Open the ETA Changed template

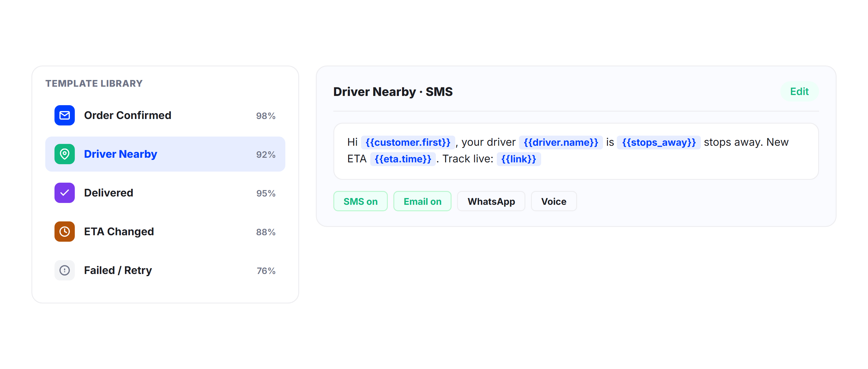pos(165,232)
